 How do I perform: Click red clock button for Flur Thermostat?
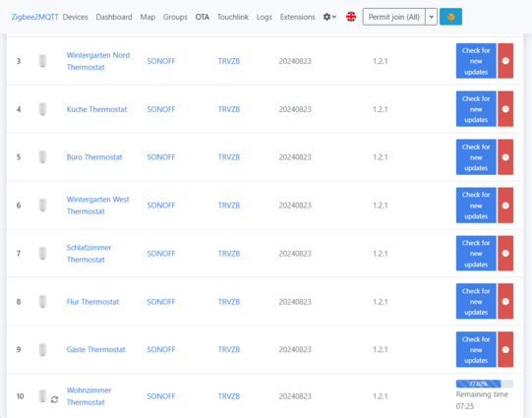pos(505,301)
